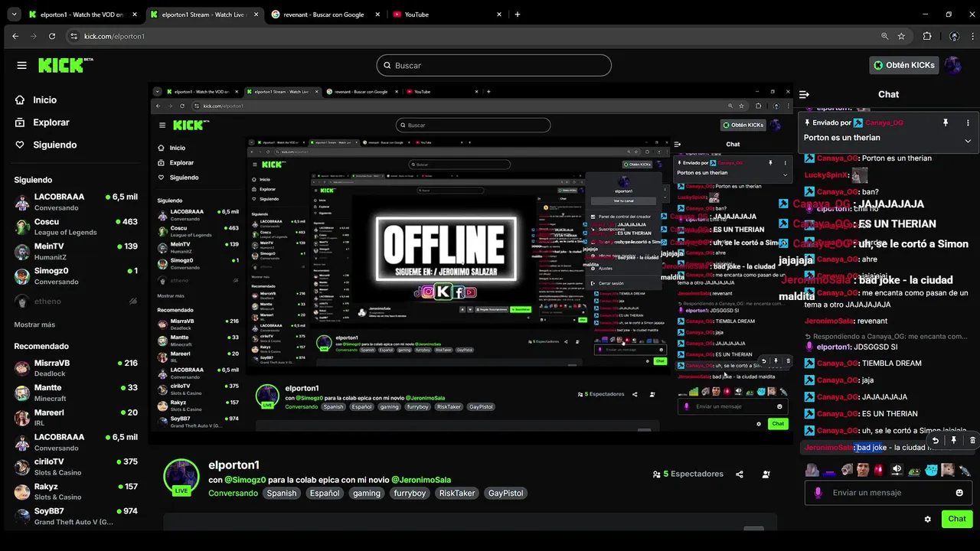Viewport: 980px width, 551px height.
Task: Select the Spanish tag
Action: (x=281, y=494)
